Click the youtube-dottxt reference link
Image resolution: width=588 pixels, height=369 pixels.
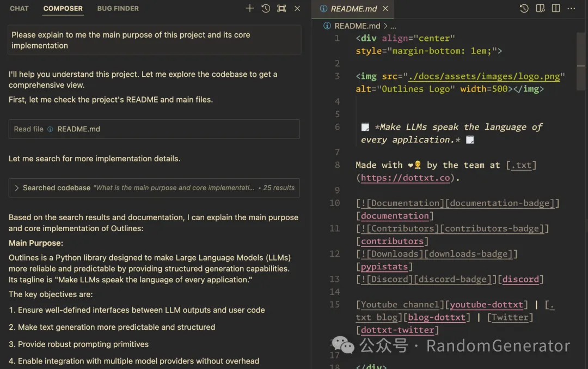(486, 305)
